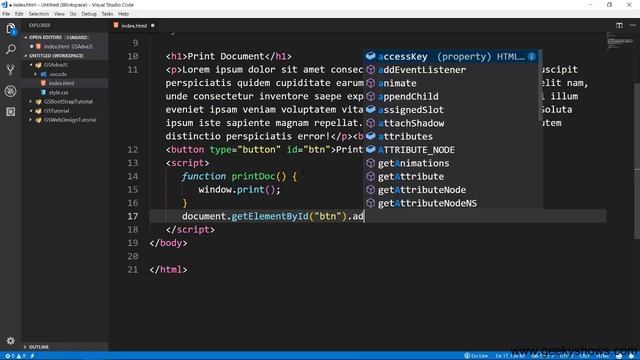Image resolution: width=640 pixels, height=360 pixels.
Task: Click the unsaved dot on index.html tab
Action: pos(153,25)
